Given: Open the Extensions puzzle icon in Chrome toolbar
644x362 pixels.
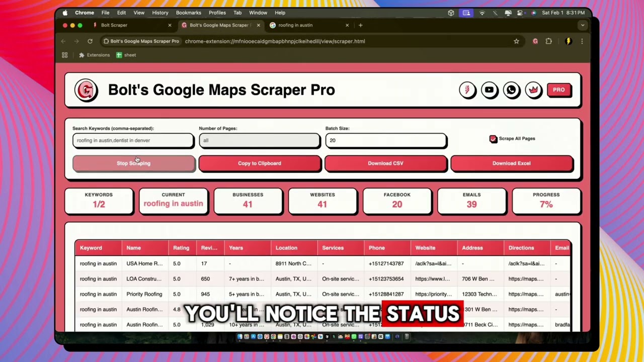Looking at the screenshot, I should pos(548,41).
